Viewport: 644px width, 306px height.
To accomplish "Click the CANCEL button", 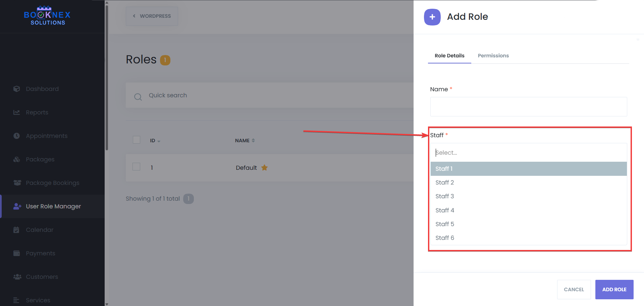I will 574,289.
